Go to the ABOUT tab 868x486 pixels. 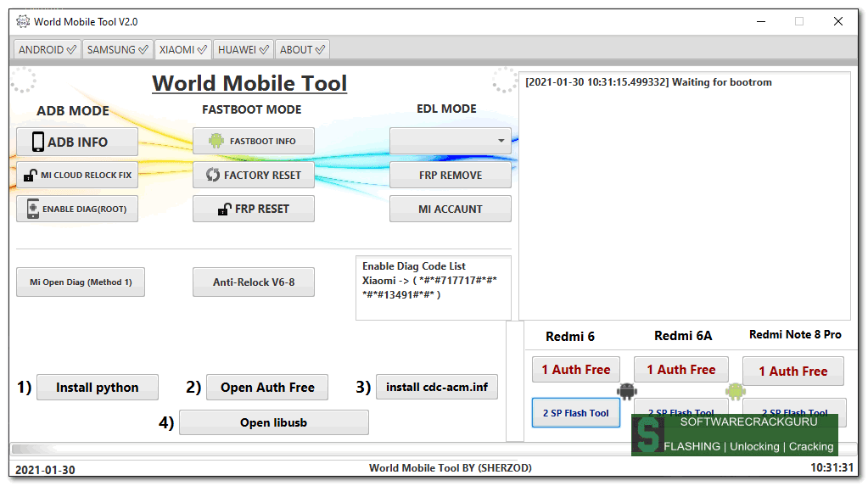302,50
